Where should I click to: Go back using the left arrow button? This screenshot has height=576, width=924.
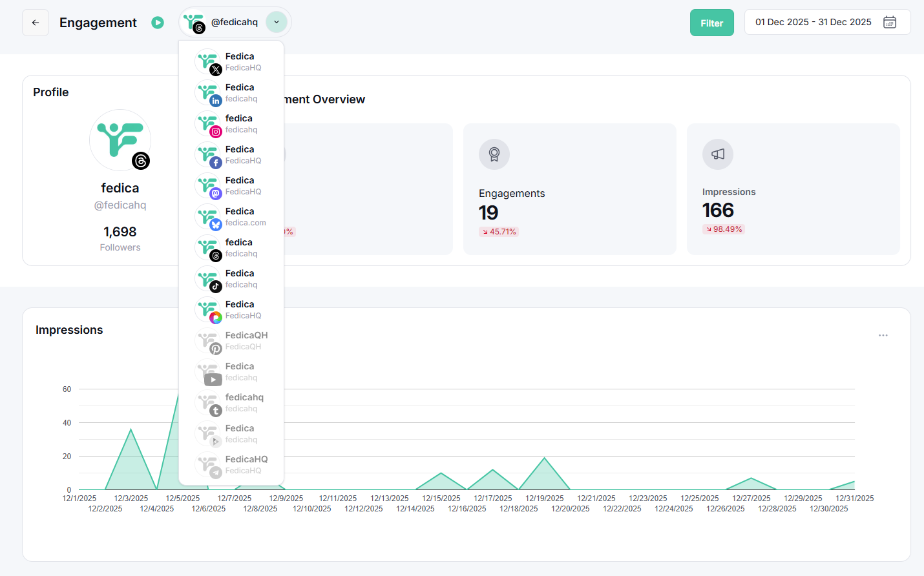coord(36,23)
